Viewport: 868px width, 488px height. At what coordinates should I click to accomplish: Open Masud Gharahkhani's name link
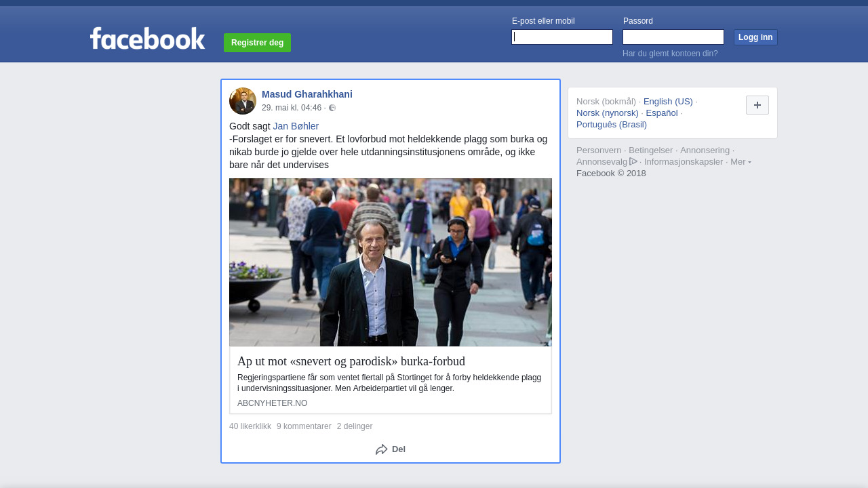coord(307,94)
